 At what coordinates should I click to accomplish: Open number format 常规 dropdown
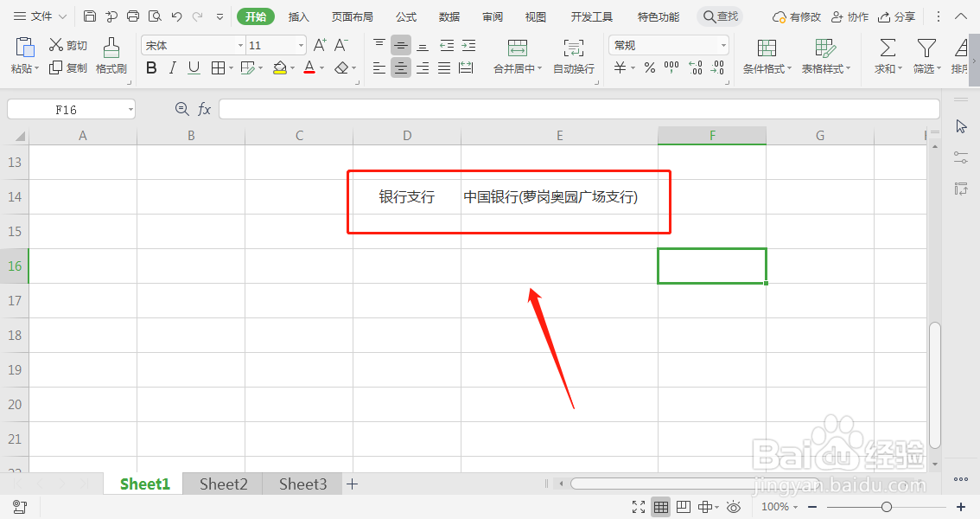tap(723, 45)
